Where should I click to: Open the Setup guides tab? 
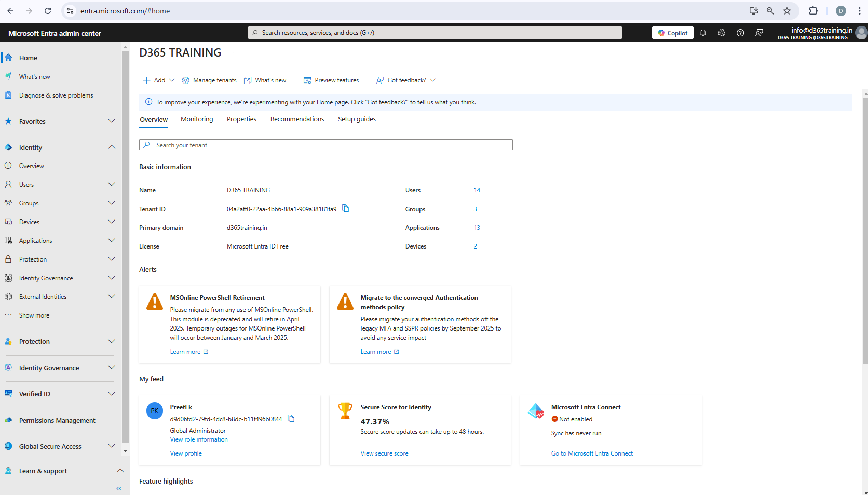[357, 119]
